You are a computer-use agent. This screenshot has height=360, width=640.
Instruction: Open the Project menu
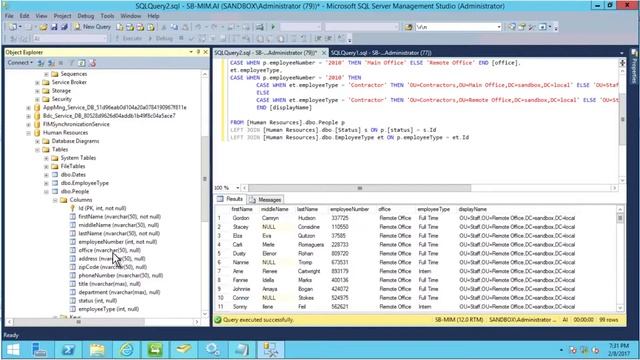(62, 16)
